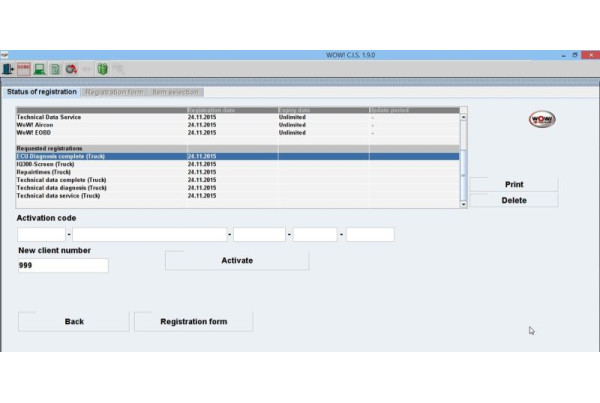Image resolution: width=600 pixels, height=403 pixels.
Task: Click the red EOBD toolbar icon
Action: point(23,69)
